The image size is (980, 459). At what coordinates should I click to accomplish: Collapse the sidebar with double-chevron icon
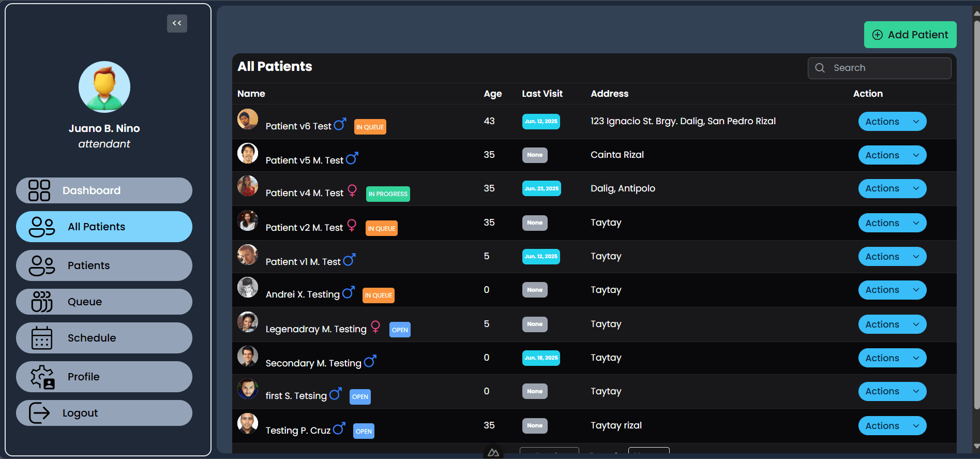[177, 23]
